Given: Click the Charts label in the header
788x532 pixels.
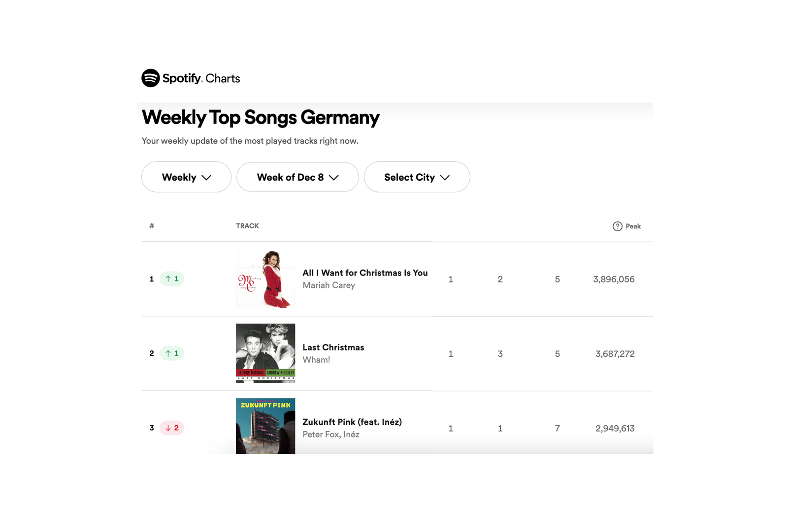Looking at the screenshot, I should pos(222,79).
